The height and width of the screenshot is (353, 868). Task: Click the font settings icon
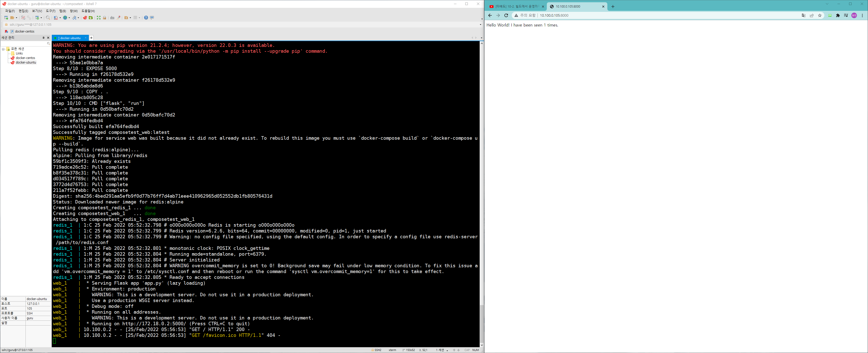tap(74, 17)
